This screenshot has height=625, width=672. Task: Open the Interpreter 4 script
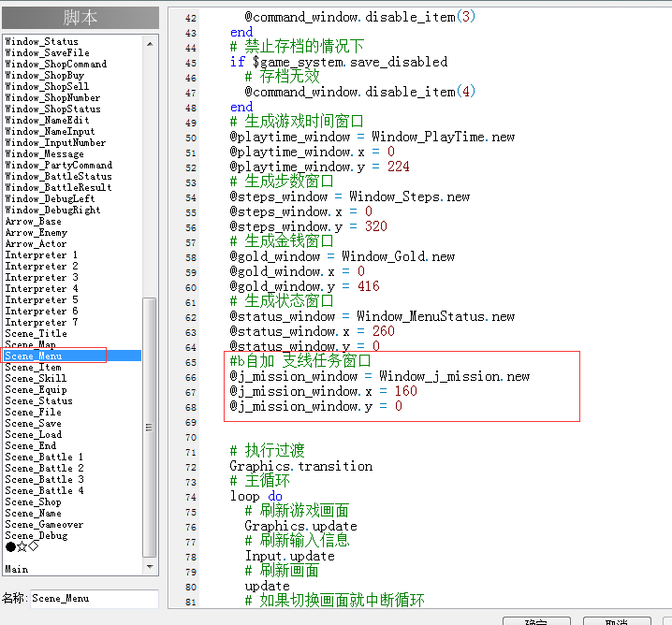[x=41, y=289]
